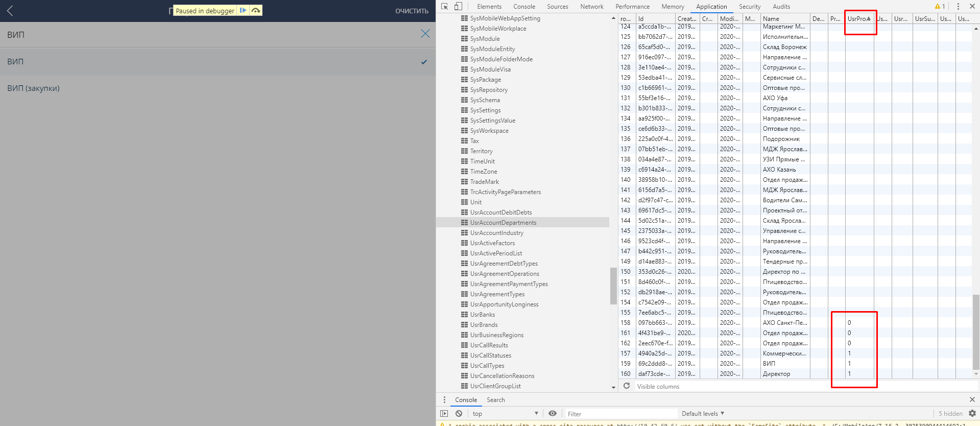The image size is (980, 426).
Task: Click the Tax table icon
Action: 464,141
